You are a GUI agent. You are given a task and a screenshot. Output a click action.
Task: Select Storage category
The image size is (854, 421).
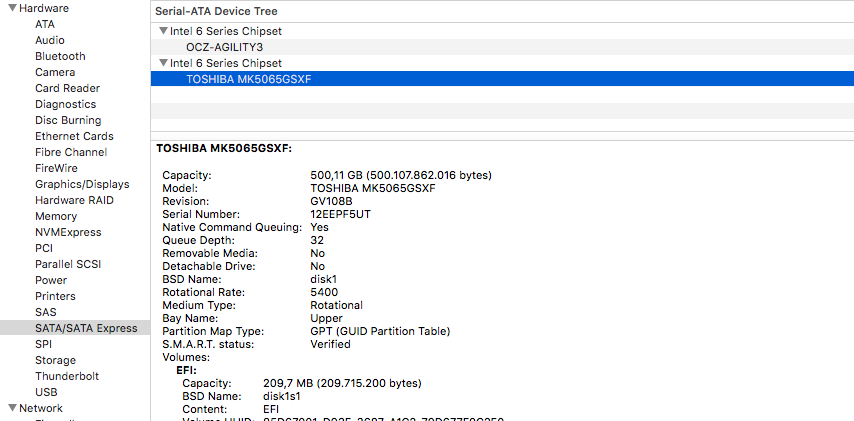(x=55, y=360)
